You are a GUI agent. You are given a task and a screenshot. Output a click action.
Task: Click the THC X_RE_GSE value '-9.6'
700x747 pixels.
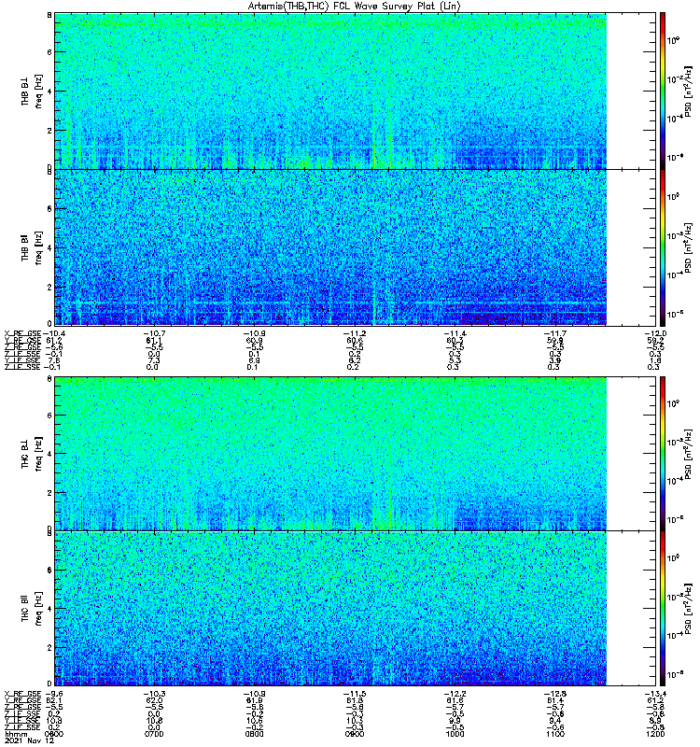click(x=53, y=694)
